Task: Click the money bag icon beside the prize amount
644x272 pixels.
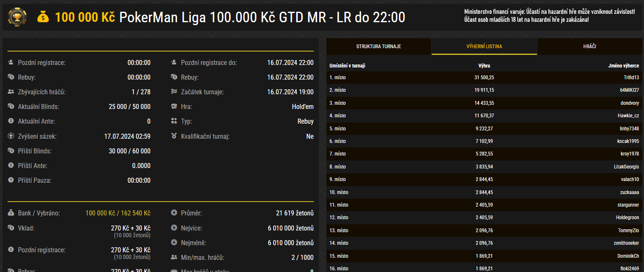Action: pos(43,18)
